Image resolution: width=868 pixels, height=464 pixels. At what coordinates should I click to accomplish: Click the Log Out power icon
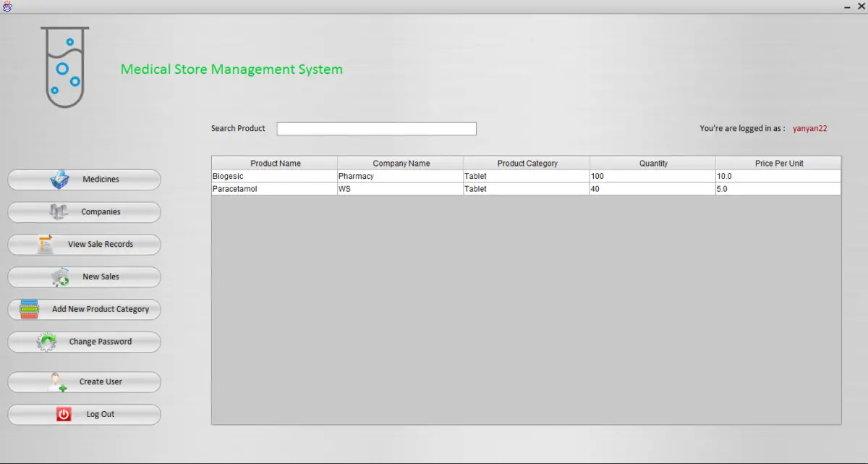pyautogui.click(x=62, y=414)
